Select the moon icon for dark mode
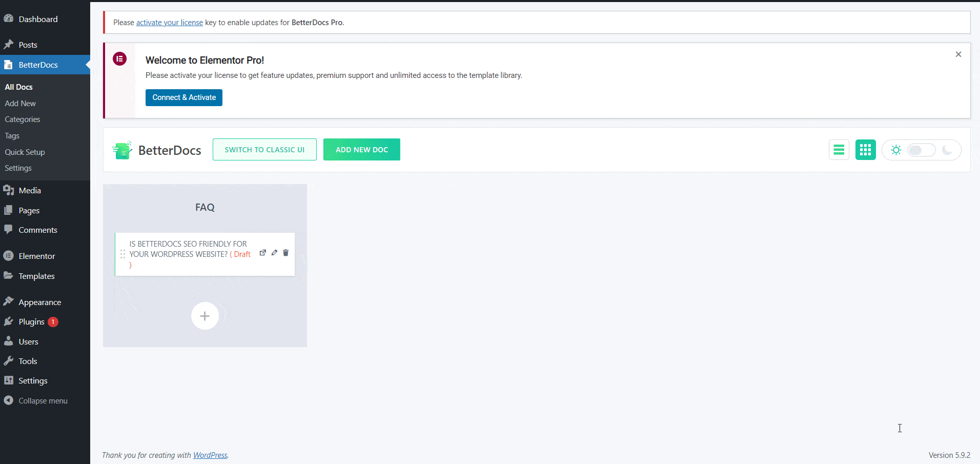The height and width of the screenshot is (464, 980). pos(948,150)
